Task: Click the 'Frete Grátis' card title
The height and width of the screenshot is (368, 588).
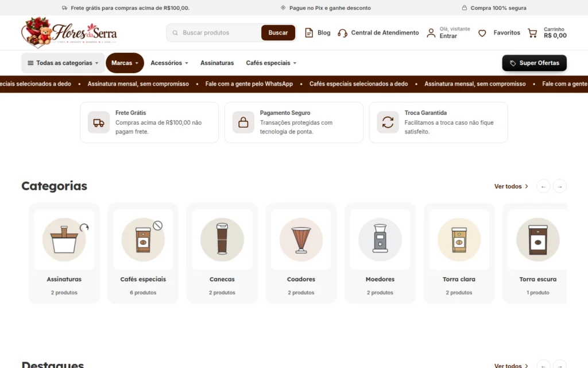Action: (x=130, y=113)
